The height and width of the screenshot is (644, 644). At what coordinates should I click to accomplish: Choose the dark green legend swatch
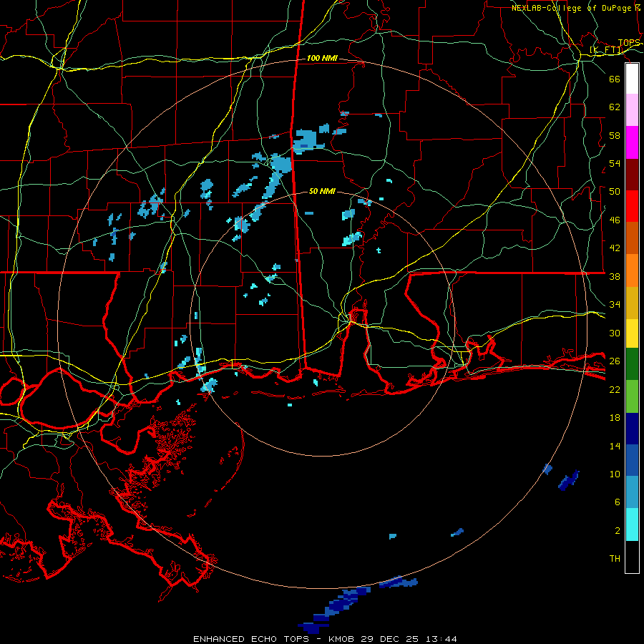(632, 364)
